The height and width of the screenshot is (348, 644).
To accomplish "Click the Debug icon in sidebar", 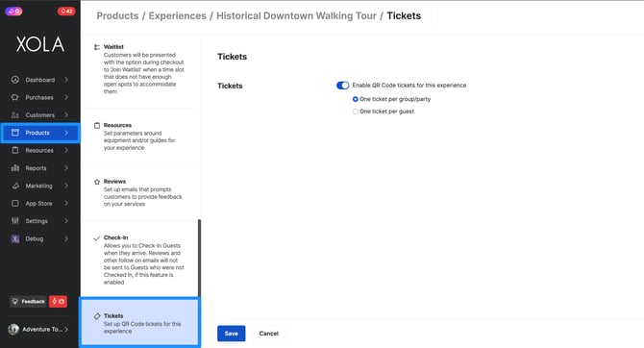I will tap(15, 238).
